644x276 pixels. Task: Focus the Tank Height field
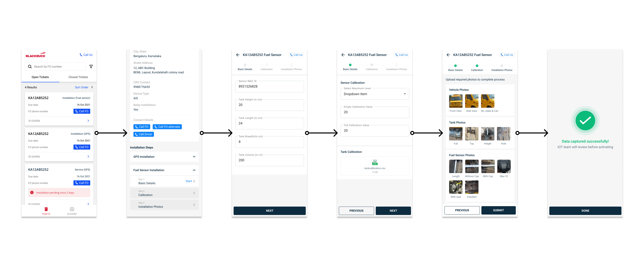pyautogui.click(x=270, y=105)
